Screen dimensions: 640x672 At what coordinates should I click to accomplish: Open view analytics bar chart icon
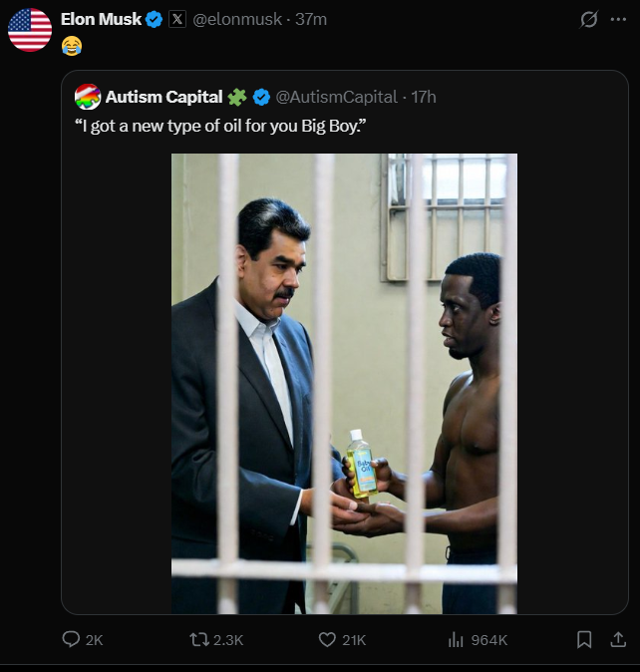pos(456,639)
